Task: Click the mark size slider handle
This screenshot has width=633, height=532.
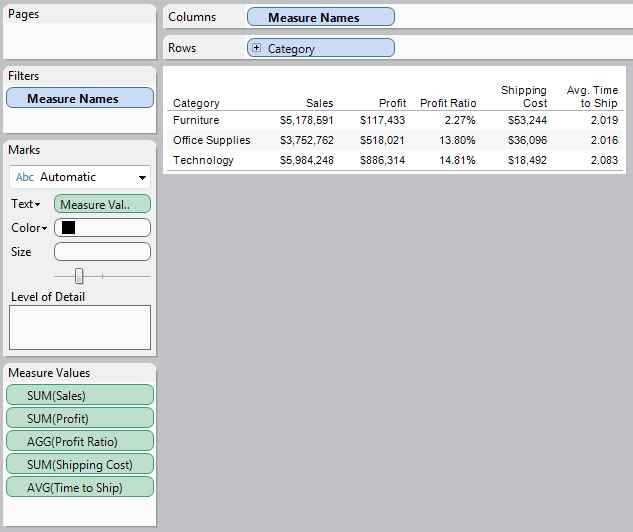Action: click(79, 276)
